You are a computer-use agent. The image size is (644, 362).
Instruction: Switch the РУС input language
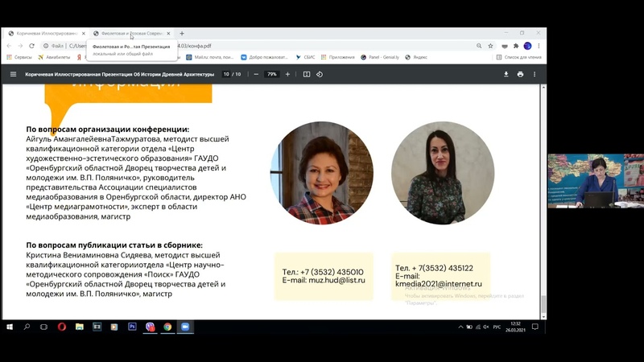(x=497, y=327)
